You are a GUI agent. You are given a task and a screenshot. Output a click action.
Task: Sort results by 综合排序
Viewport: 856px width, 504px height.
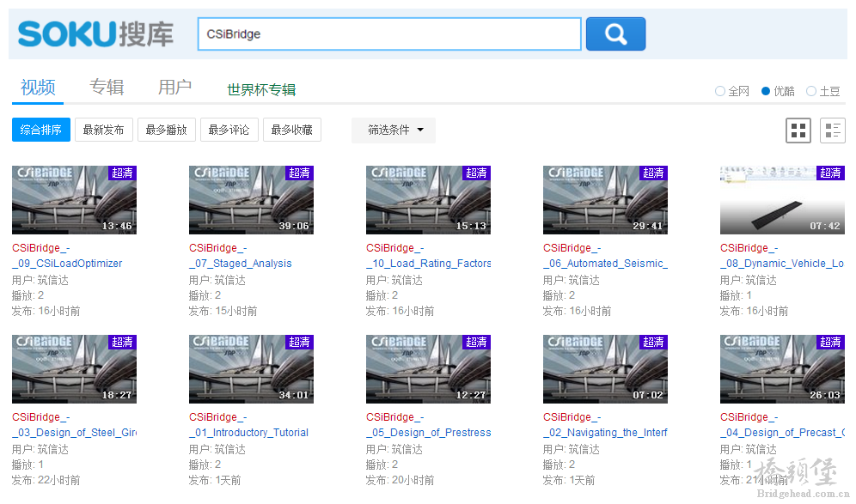[x=41, y=130]
